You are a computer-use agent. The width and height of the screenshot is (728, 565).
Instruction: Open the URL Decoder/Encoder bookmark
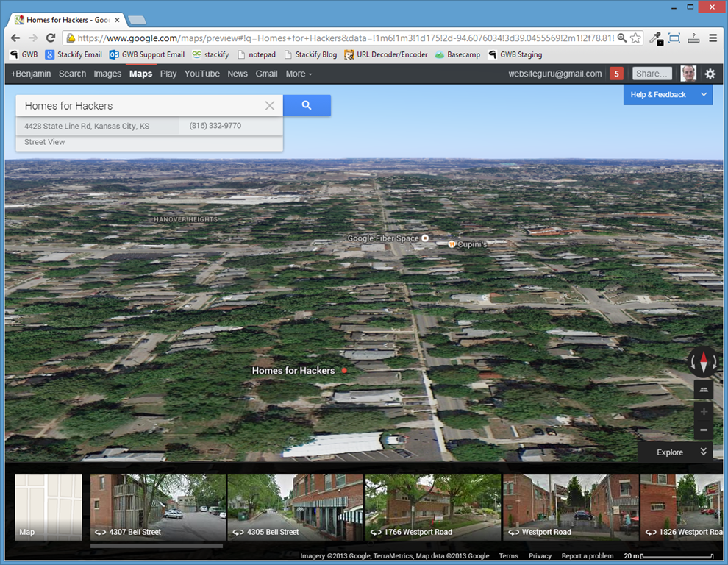[386, 55]
